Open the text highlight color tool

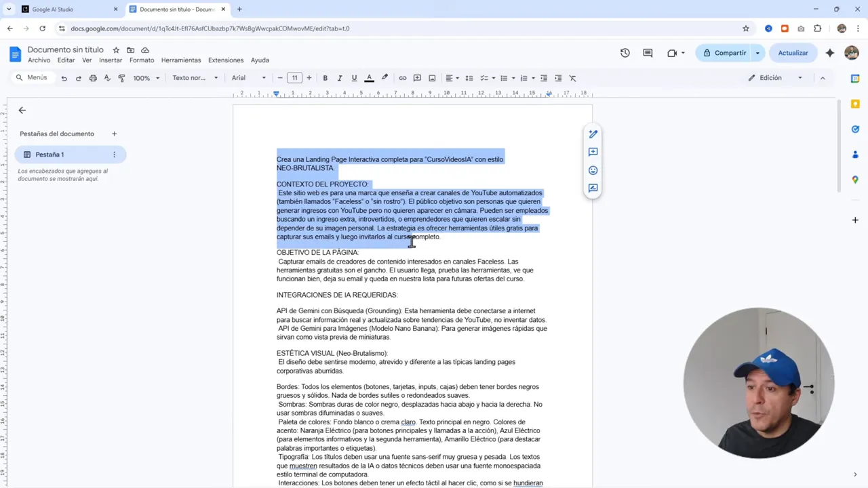click(x=383, y=77)
